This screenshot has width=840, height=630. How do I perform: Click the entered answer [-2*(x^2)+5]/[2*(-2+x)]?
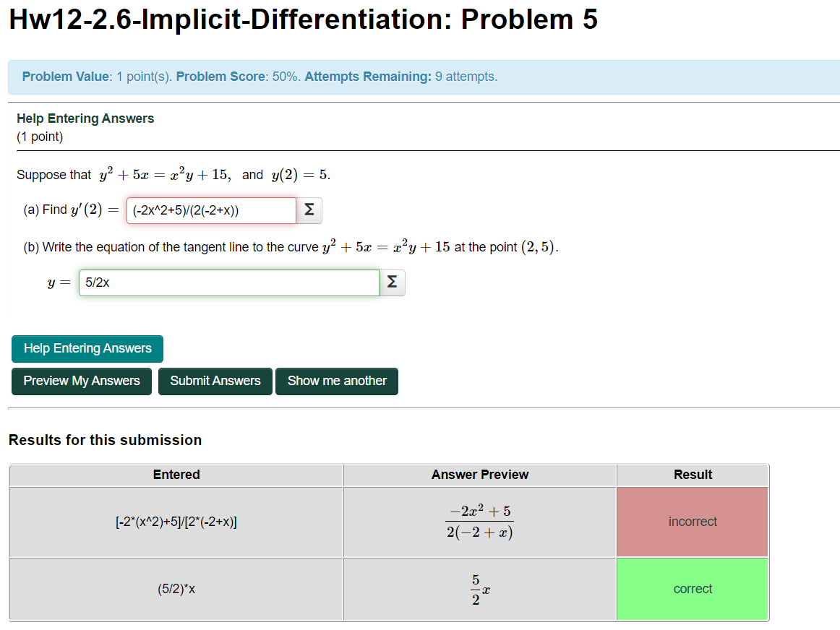click(x=176, y=521)
